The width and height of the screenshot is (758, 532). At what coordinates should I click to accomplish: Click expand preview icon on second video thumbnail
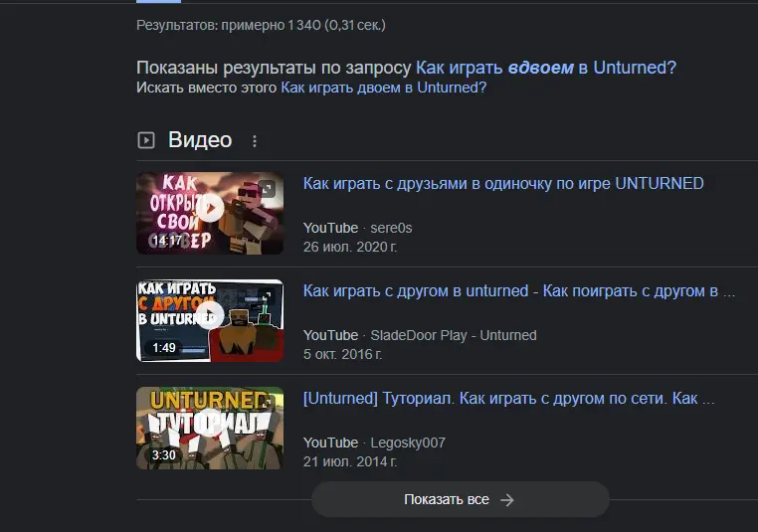267,295
